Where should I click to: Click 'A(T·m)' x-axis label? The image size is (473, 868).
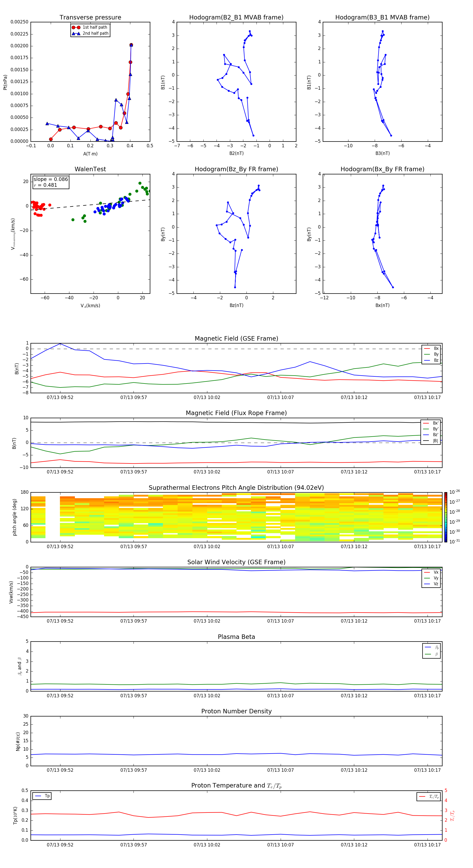90,154
